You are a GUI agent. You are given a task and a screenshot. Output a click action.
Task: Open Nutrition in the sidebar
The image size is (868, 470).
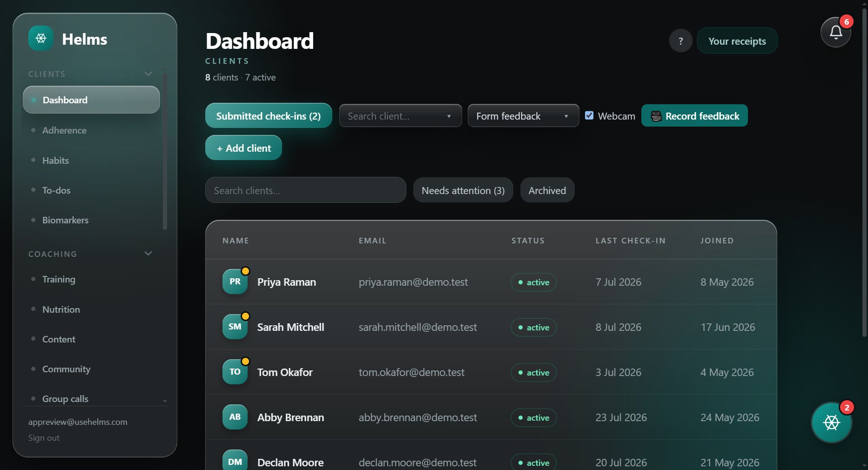[61, 309]
